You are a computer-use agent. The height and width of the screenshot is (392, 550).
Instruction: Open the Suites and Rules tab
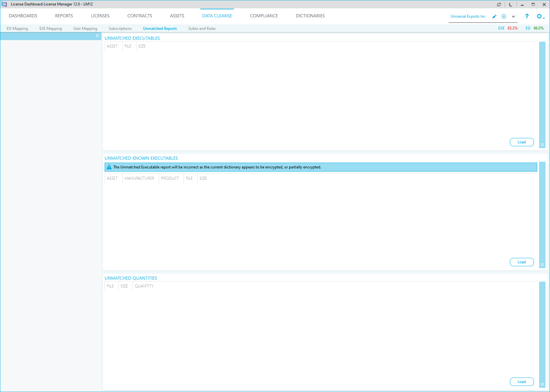tap(202, 29)
